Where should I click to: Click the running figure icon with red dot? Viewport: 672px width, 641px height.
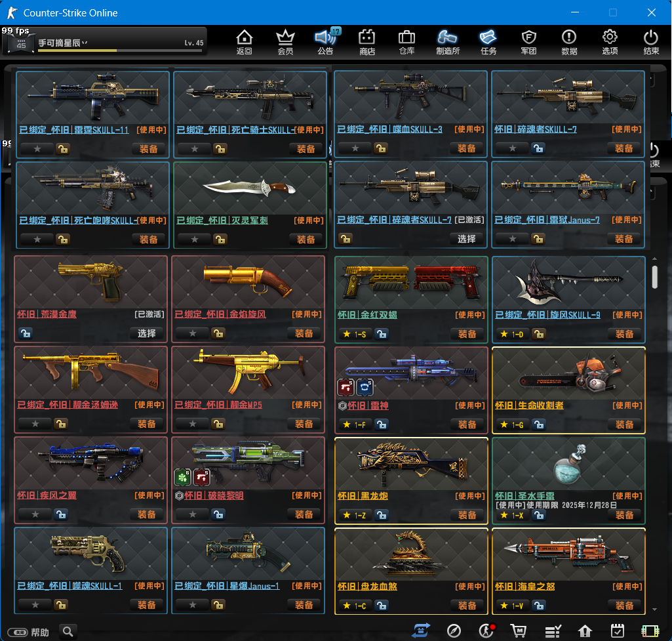(486, 631)
